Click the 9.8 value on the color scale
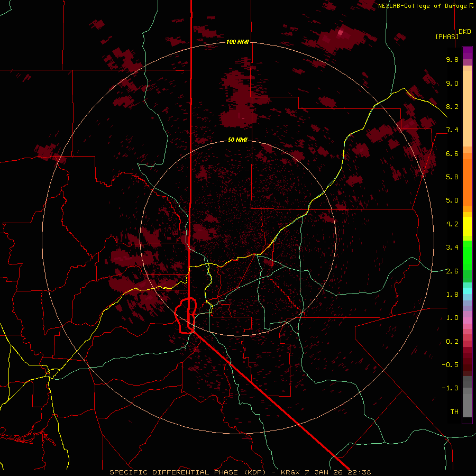This screenshot has height=476, width=476. click(x=452, y=60)
